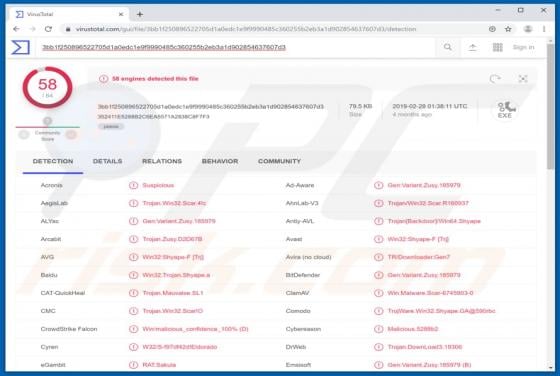
Task: Open the COMMUNITY tab
Action: [279, 161]
